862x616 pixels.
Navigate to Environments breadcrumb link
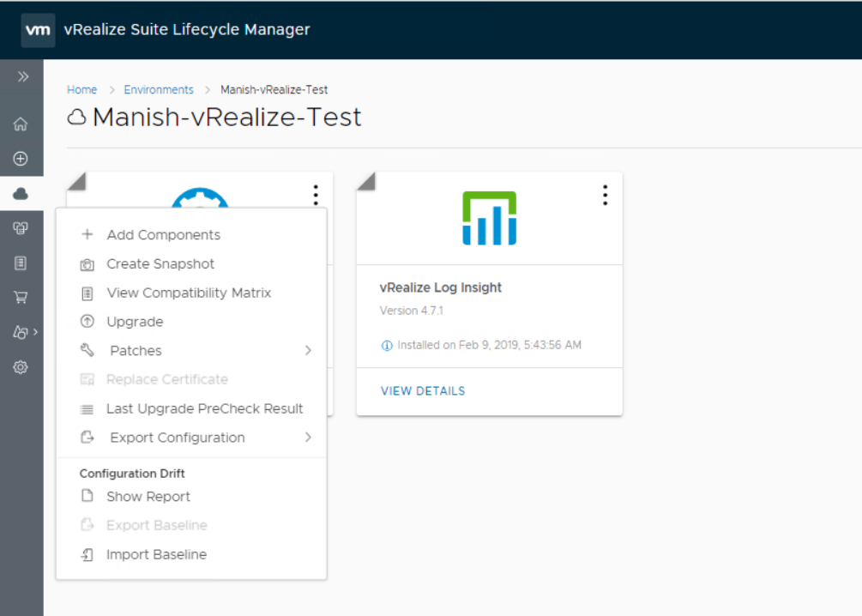pyautogui.click(x=159, y=90)
